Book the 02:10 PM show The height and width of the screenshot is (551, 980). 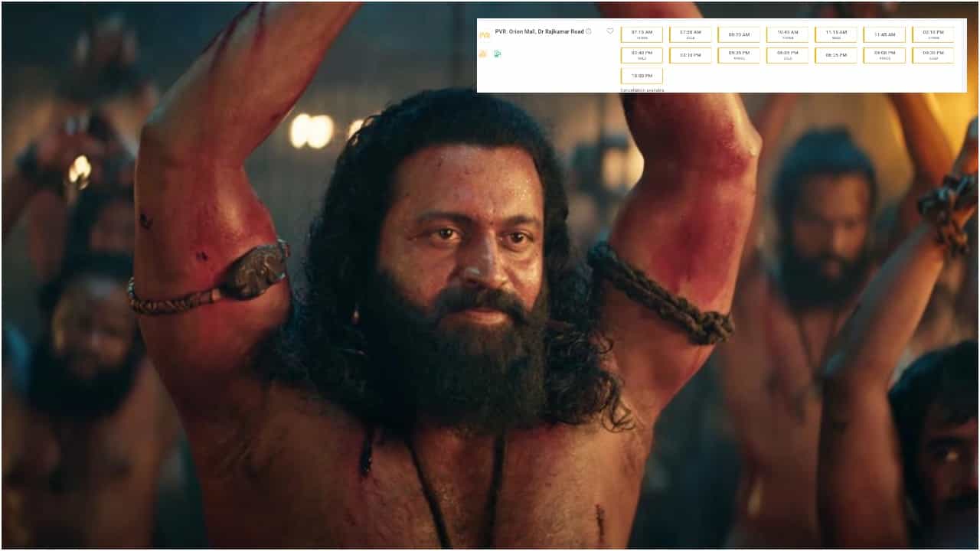click(933, 34)
